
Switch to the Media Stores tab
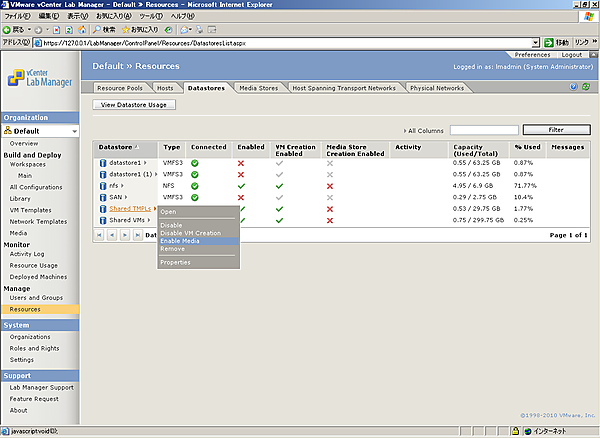[x=261, y=88]
